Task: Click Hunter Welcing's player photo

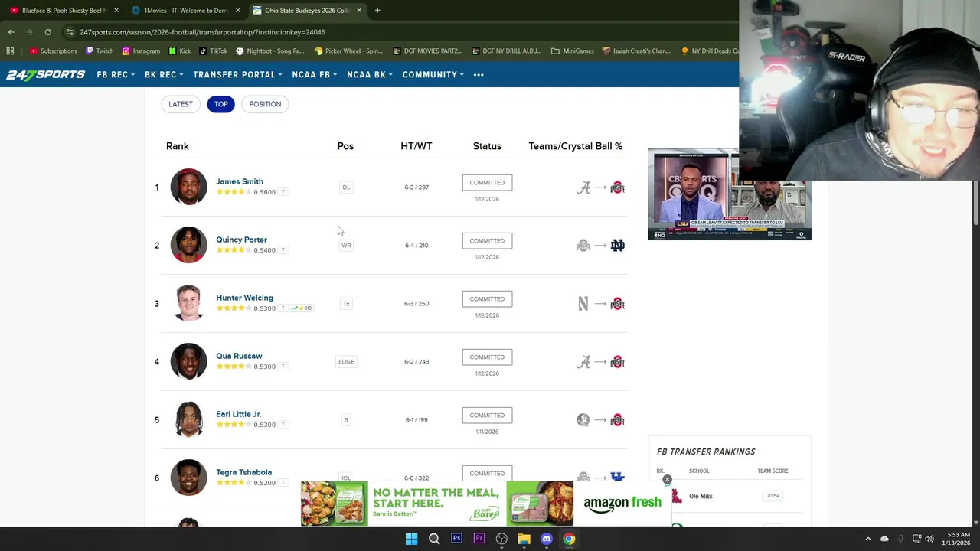Action: [x=188, y=303]
